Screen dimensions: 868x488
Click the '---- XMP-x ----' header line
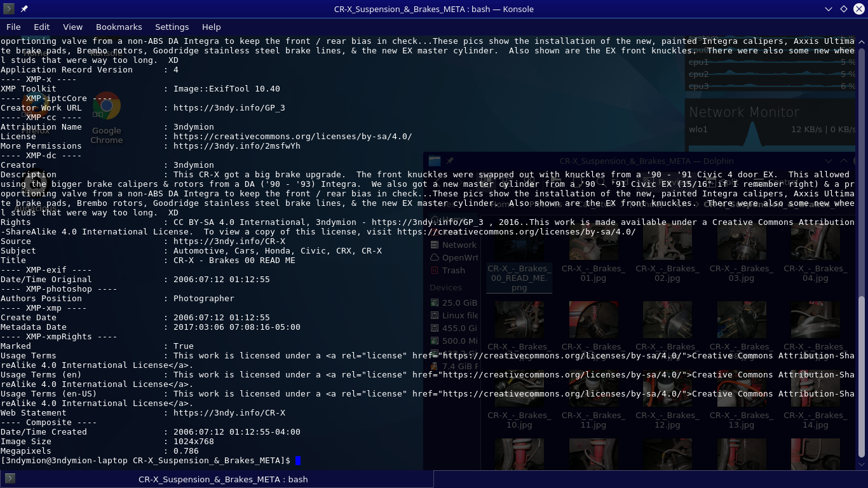tap(39, 79)
